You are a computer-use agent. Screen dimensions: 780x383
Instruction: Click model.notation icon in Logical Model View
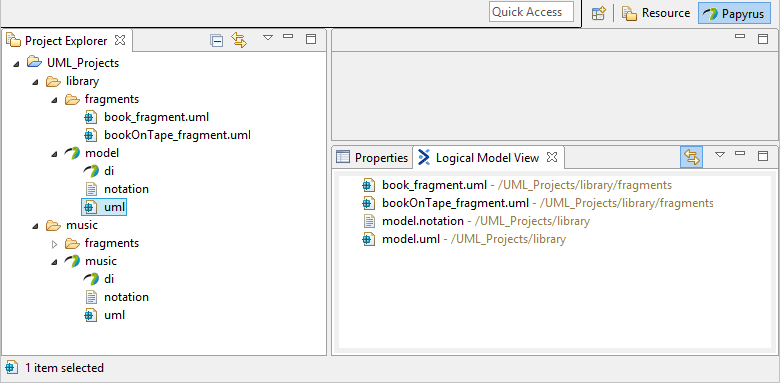pyautogui.click(x=369, y=221)
